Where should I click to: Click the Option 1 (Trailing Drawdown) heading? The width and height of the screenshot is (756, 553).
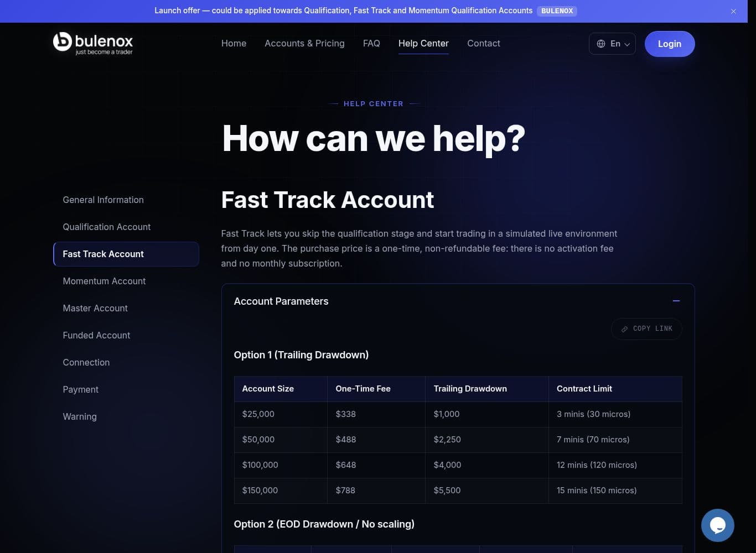tap(301, 355)
